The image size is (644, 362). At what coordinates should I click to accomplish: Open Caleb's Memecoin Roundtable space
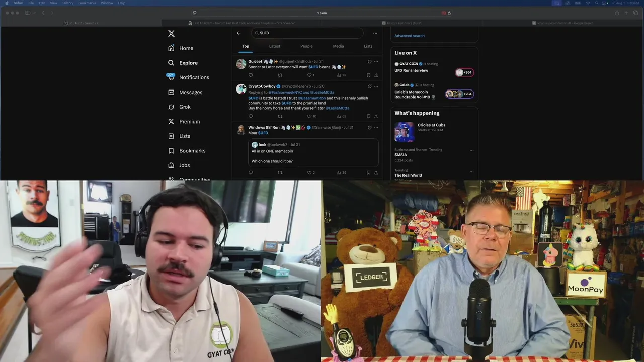415,94
